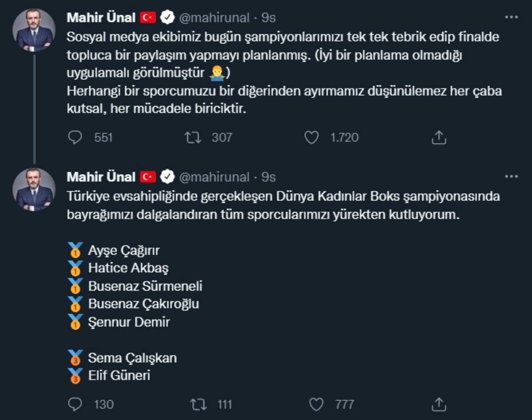Share the first tweet via share icon

438,138
